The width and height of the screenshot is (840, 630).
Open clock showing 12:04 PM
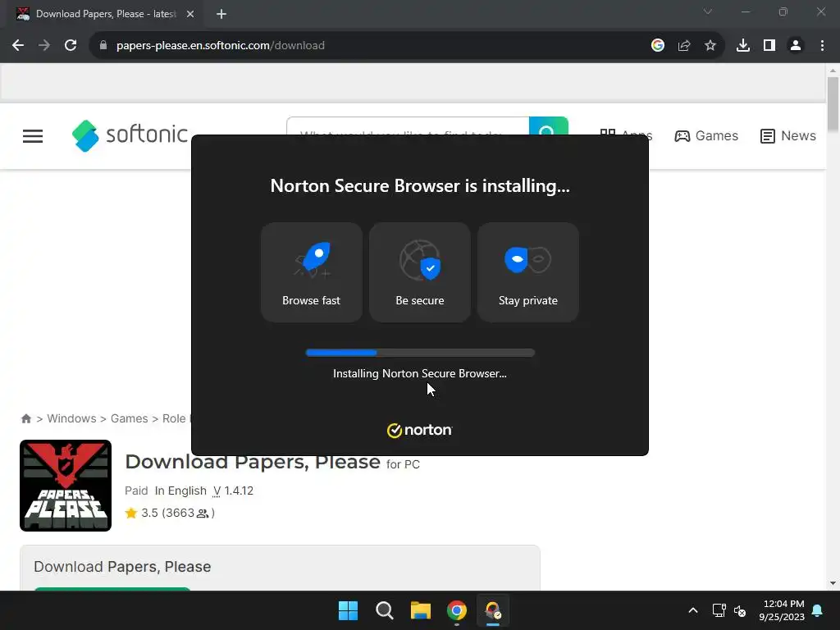point(782,610)
